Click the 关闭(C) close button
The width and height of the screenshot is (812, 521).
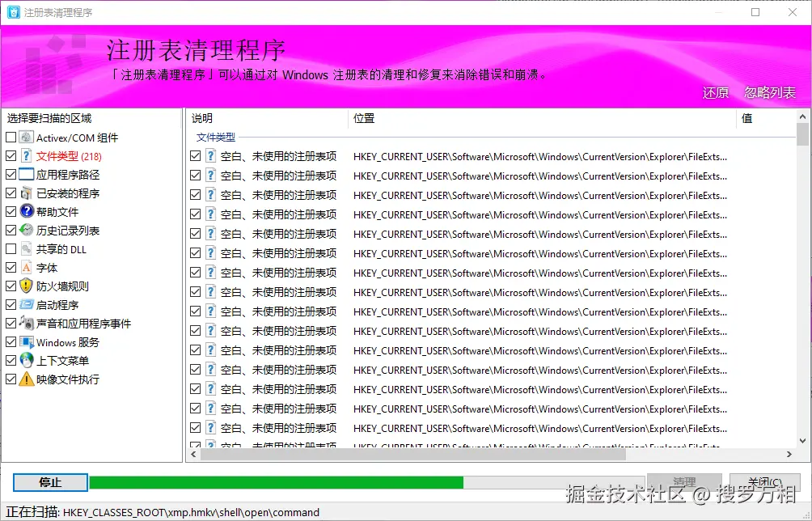(x=765, y=483)
